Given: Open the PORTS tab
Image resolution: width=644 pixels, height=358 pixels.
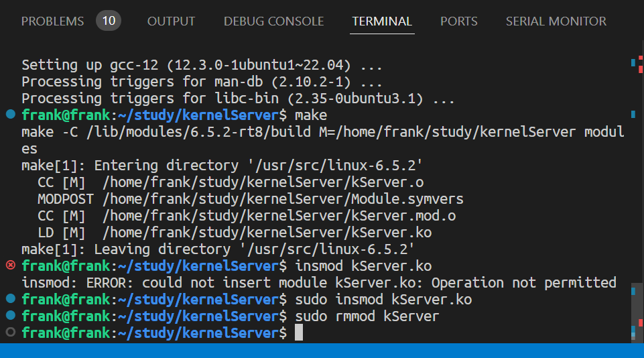Looking at the screenshot, I should click(459, 21).
